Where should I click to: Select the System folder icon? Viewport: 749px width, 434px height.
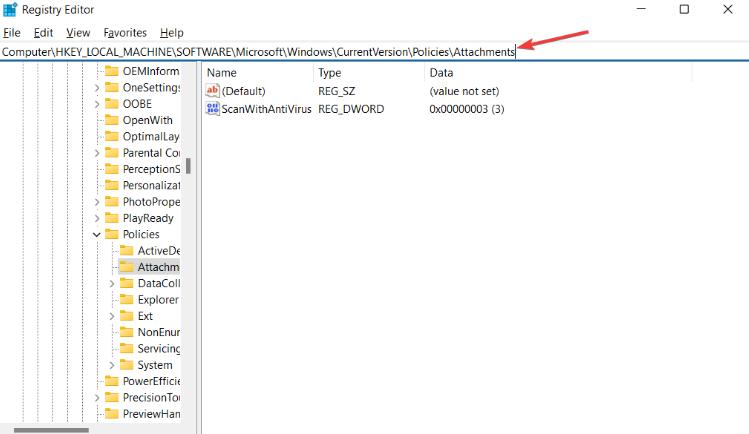pos(127,365)
